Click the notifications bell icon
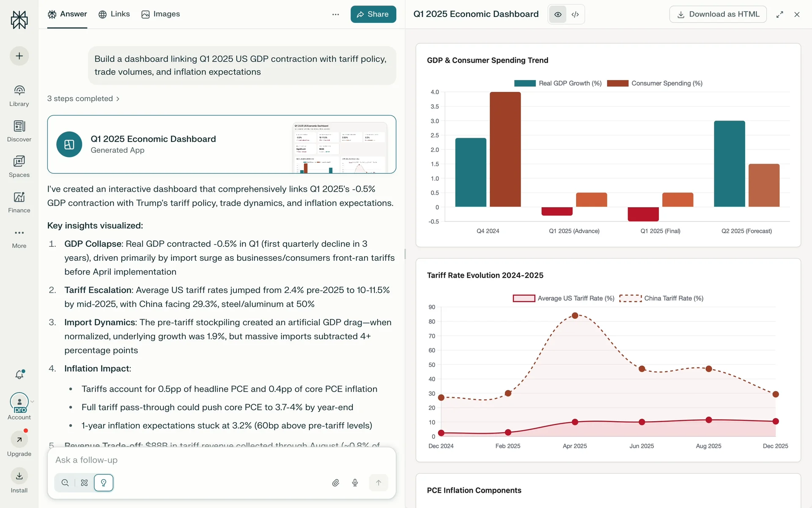Viewport: 812px width, 508px height. click(x=19, y=375)
